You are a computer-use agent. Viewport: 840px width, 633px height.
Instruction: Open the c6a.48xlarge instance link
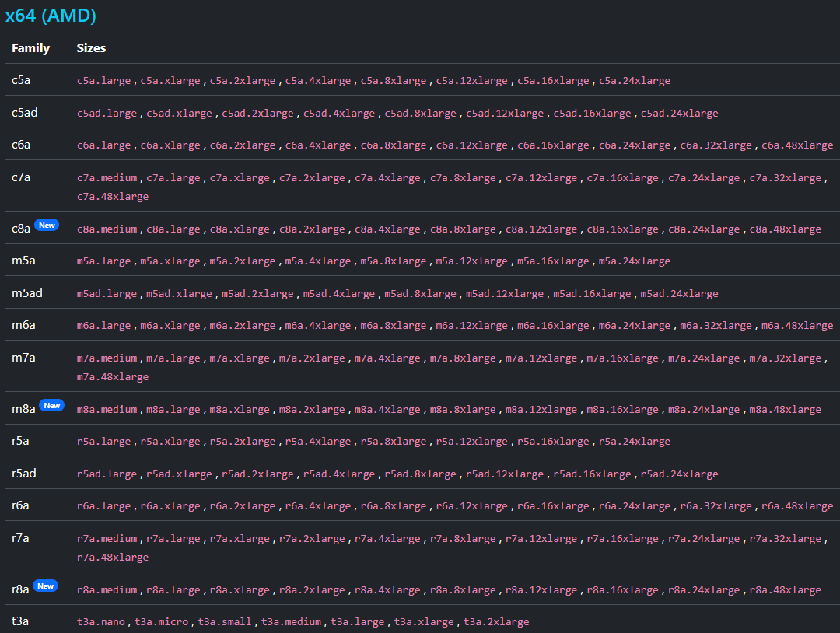point(796,145)
